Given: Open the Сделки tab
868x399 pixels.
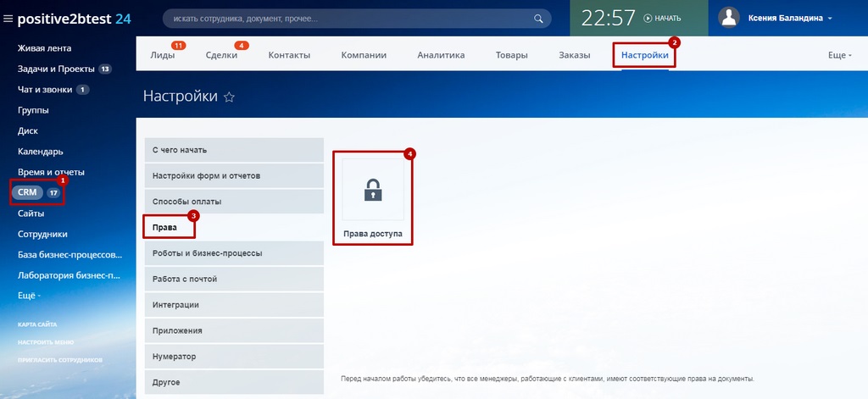Looking at the screenshot, I should tap(221, 55).
